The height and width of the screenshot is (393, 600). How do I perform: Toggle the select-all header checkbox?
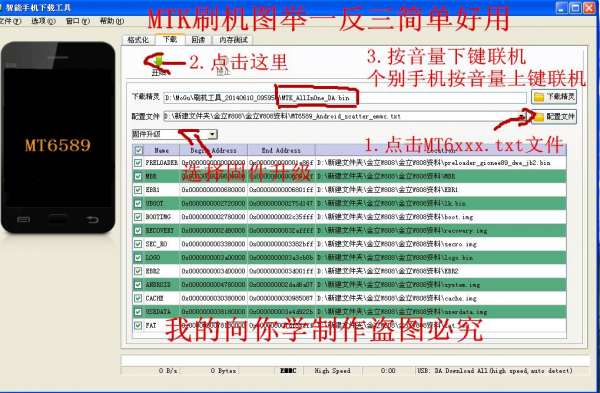pos(139,150)
